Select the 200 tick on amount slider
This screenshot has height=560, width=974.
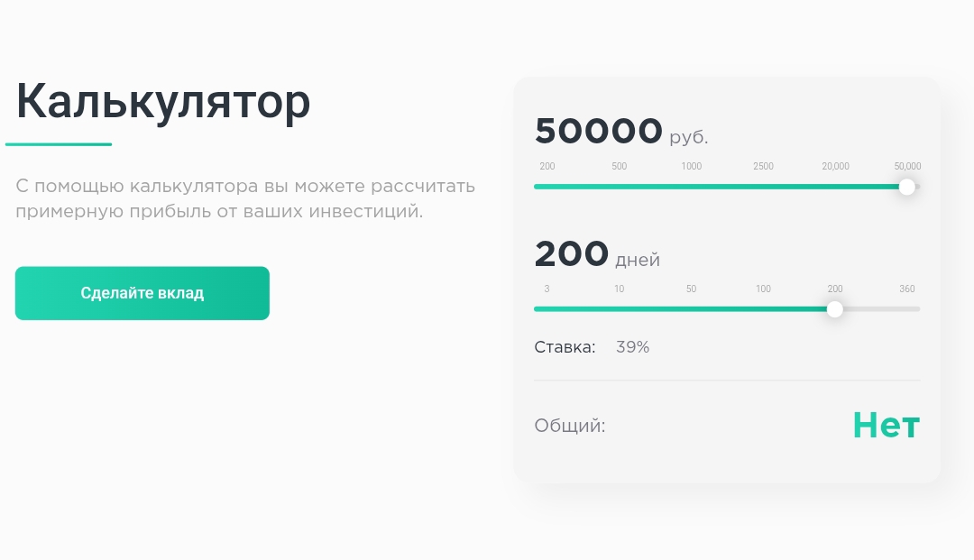click(547, 167)
